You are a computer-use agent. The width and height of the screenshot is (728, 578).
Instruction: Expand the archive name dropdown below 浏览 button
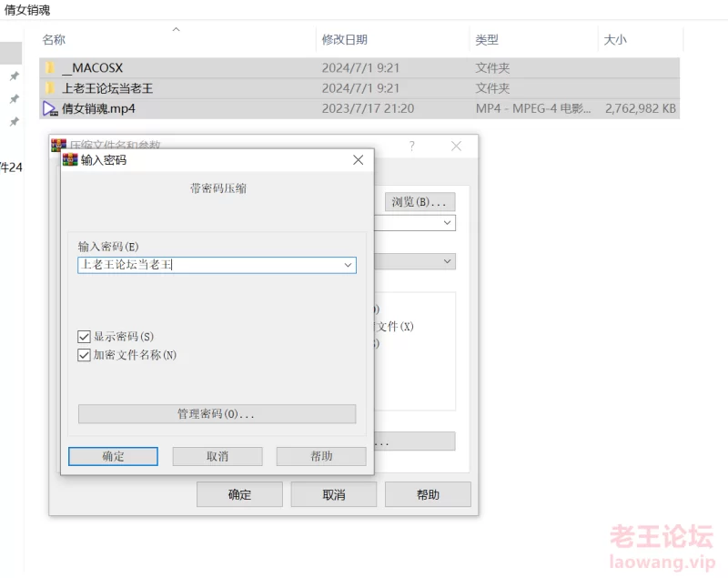click(x=447, y=223)
